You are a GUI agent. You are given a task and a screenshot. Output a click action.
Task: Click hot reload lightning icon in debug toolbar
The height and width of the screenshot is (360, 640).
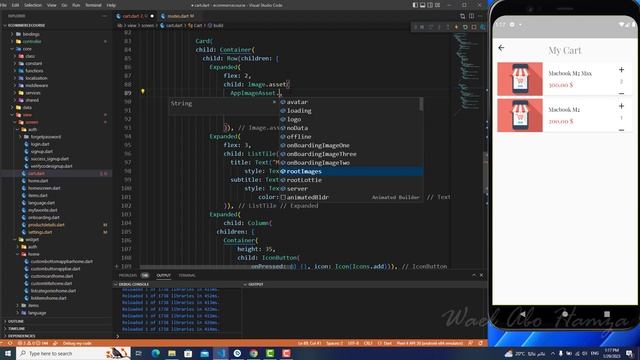pyautogui.click(x=456, y=27)
